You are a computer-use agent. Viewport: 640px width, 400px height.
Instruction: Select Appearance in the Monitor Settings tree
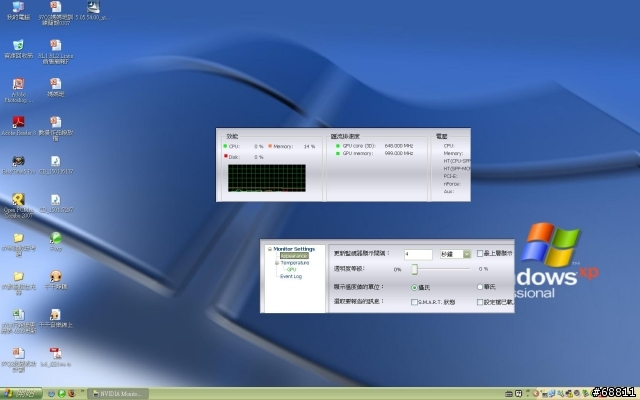[294, 256]
